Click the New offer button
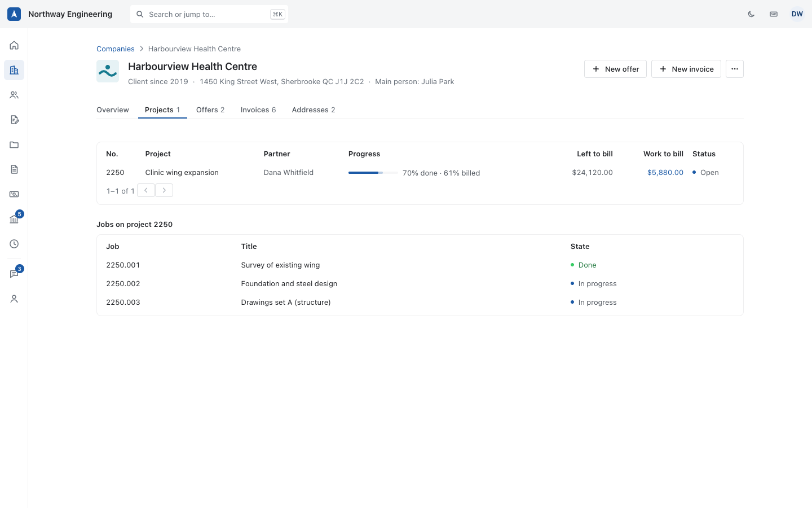The height and width of the screenshot is (508, 812). pyautogui.click(x=615, y=69)
